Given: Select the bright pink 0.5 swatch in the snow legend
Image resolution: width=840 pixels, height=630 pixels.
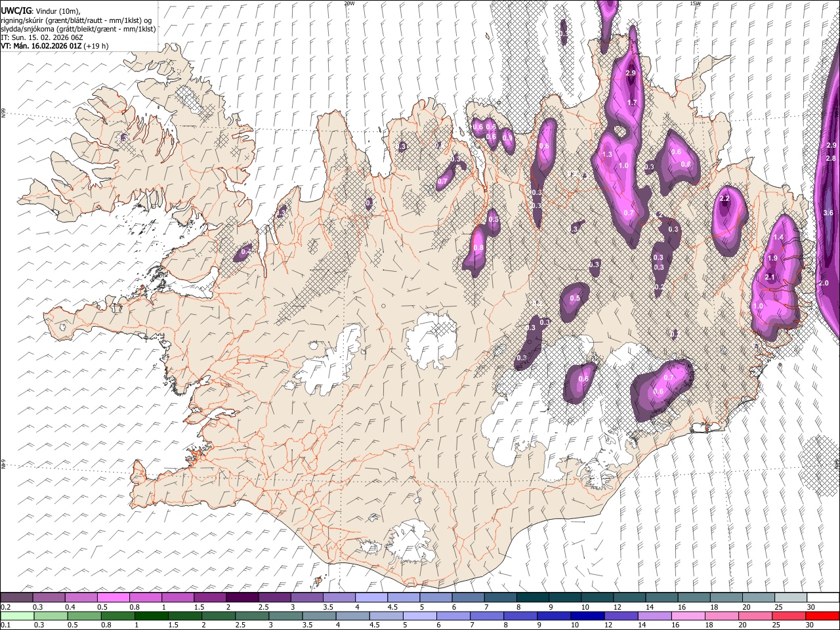Looking at the screenshot, I should coord(113,598).
